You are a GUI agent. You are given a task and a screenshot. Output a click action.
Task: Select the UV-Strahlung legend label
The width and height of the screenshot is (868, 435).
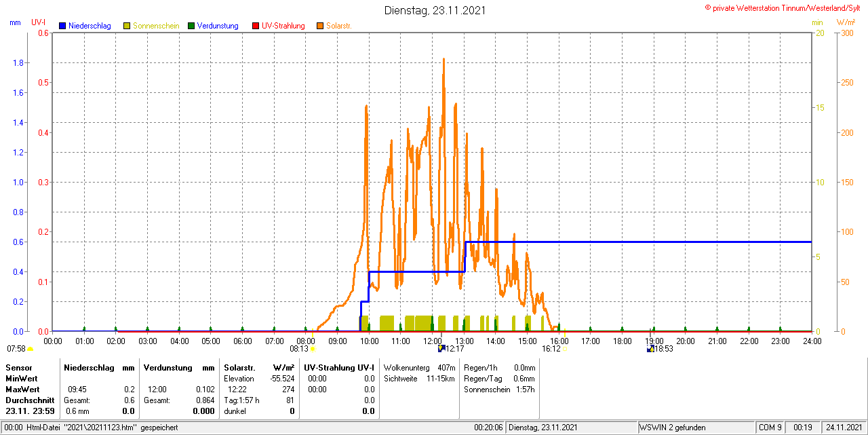pyautogui.click(x=283, y=26)
